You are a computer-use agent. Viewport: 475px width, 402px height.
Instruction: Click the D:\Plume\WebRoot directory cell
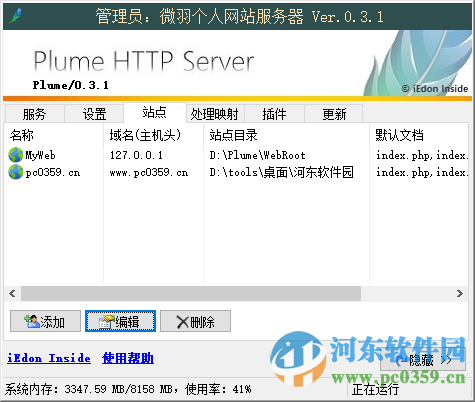pyautogui.click(x=257, y=155)
